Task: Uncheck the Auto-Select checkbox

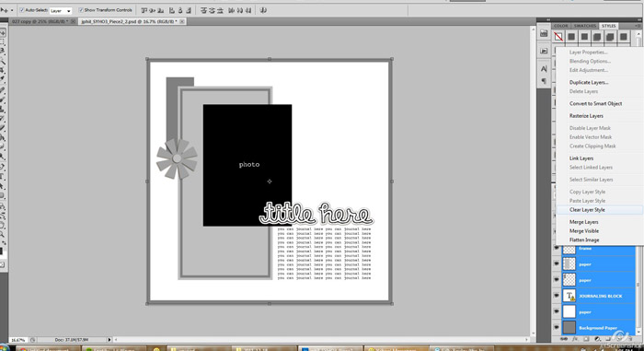Action: point(22,10)
